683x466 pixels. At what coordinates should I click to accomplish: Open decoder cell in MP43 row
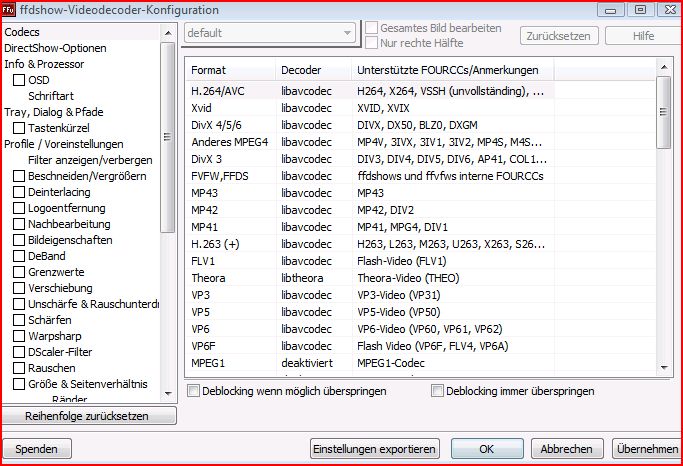306,193
